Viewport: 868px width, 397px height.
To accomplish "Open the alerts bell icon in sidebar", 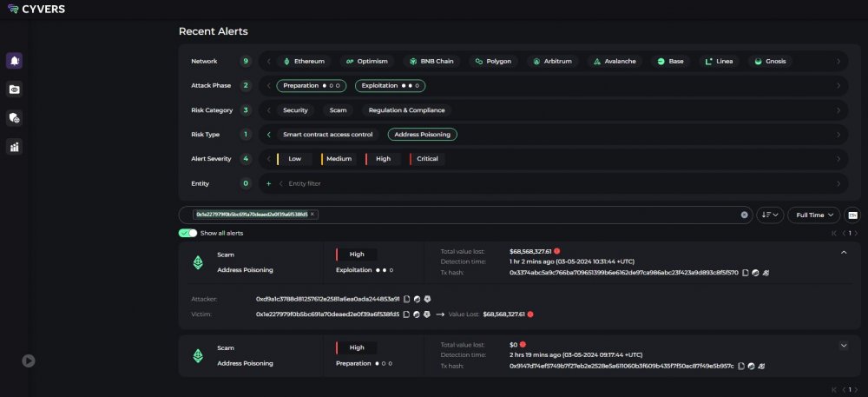I will click(15, 60).
